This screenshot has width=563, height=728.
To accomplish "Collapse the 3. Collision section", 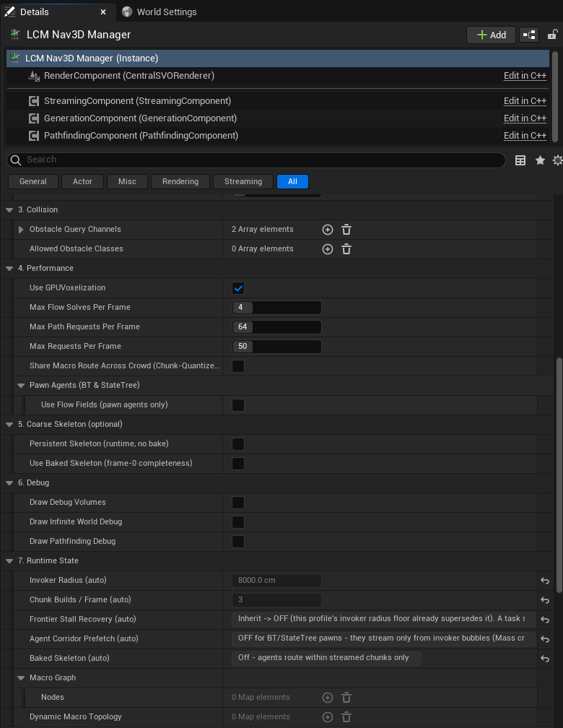I will click(9, 210).
